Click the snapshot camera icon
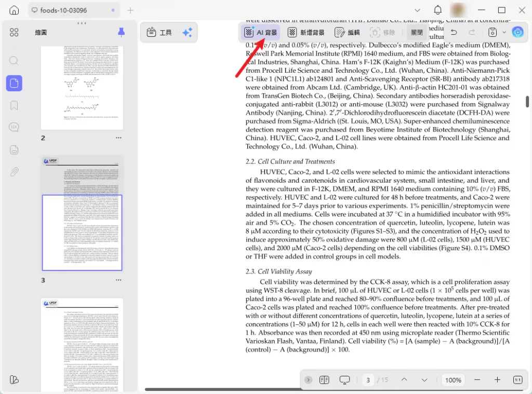Screen dimensions: 532x394 pyautogui.click(x=491, y=32)
